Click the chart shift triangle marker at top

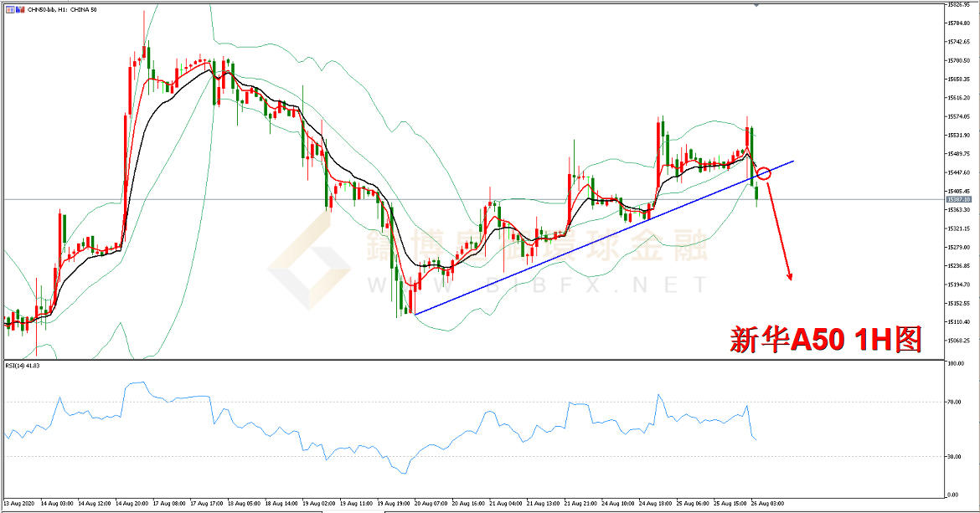pyautogui.click(x=756, y=5)
